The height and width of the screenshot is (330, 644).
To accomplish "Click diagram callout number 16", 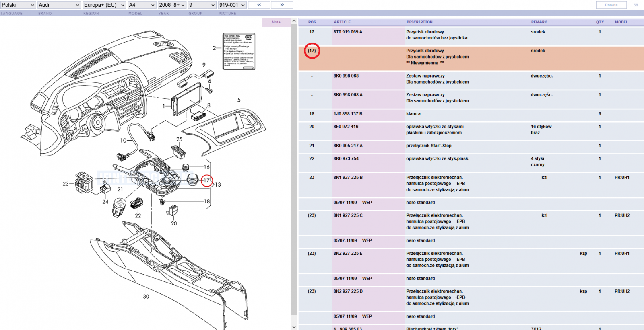I will pos(207,167).
